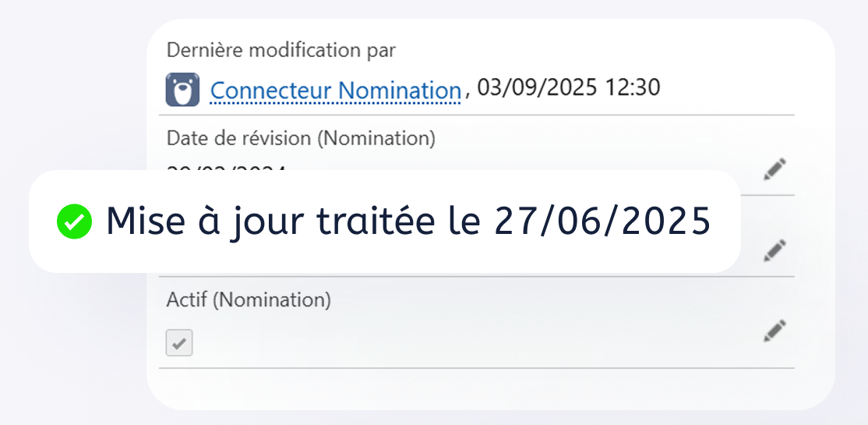Toggle the Actif (Nomination) checkbox
Viewport: 868px width, 425px height.
[x=179, y=343]
